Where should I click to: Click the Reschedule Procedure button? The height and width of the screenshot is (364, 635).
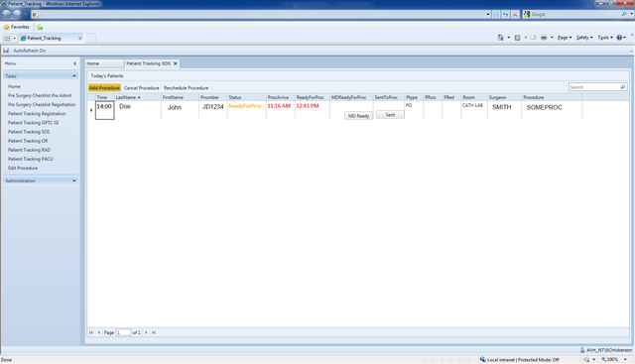point(186,88)
